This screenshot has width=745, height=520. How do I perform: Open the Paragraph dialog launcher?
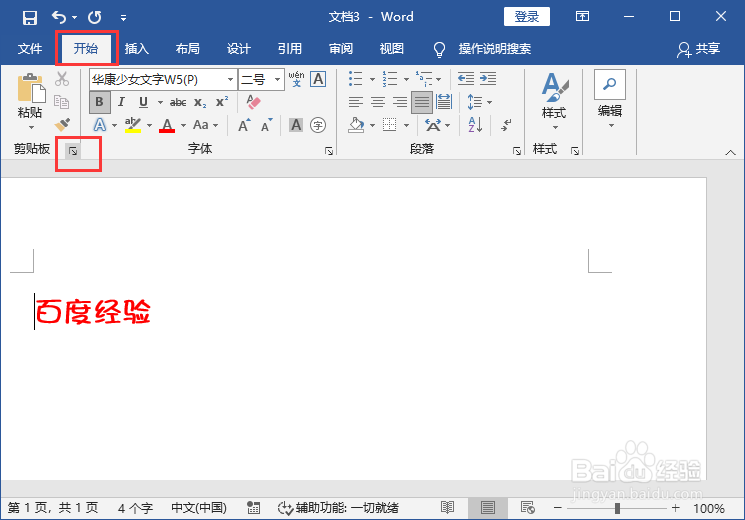point(516,151)
